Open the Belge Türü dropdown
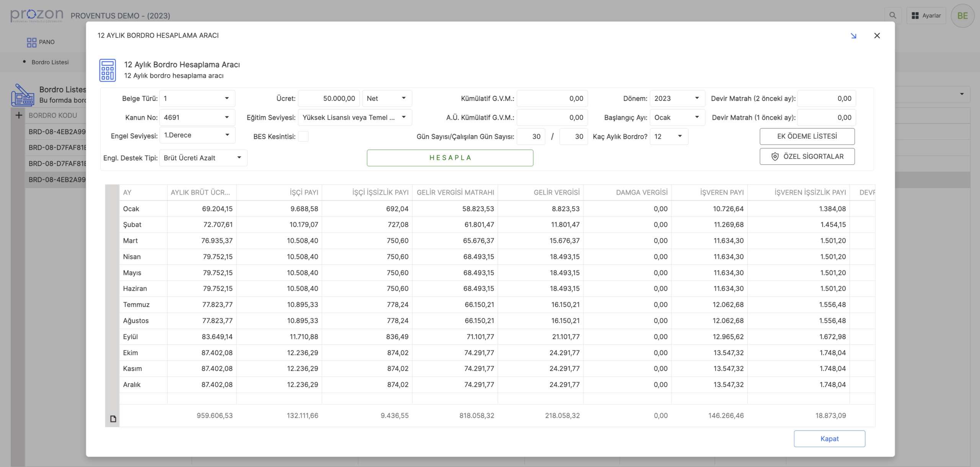 coord(197,98)
